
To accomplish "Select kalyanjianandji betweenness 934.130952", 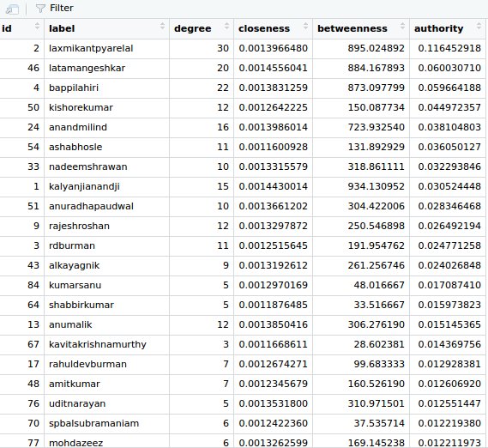I will pos(376,186).
